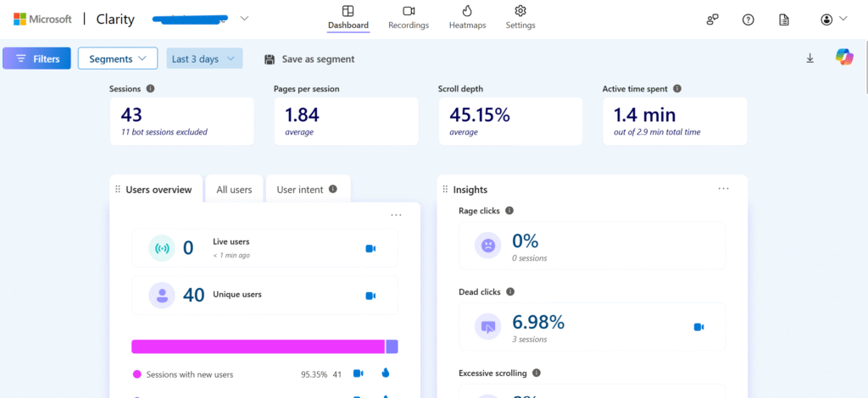Open the Users overview more options menu
The height and width of the screenshot is (398, 868).
point(397,215)
